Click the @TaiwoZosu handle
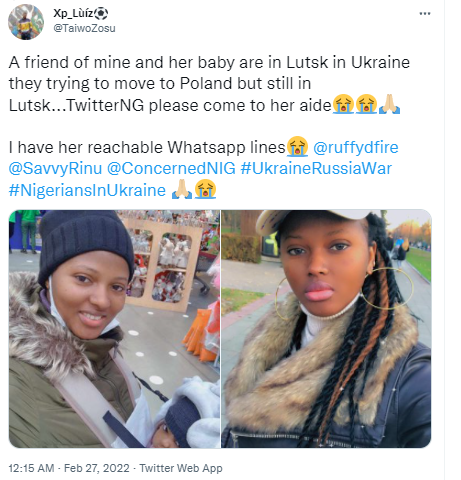This screenshot has height=480, width=461. click(x=84, y=28)
